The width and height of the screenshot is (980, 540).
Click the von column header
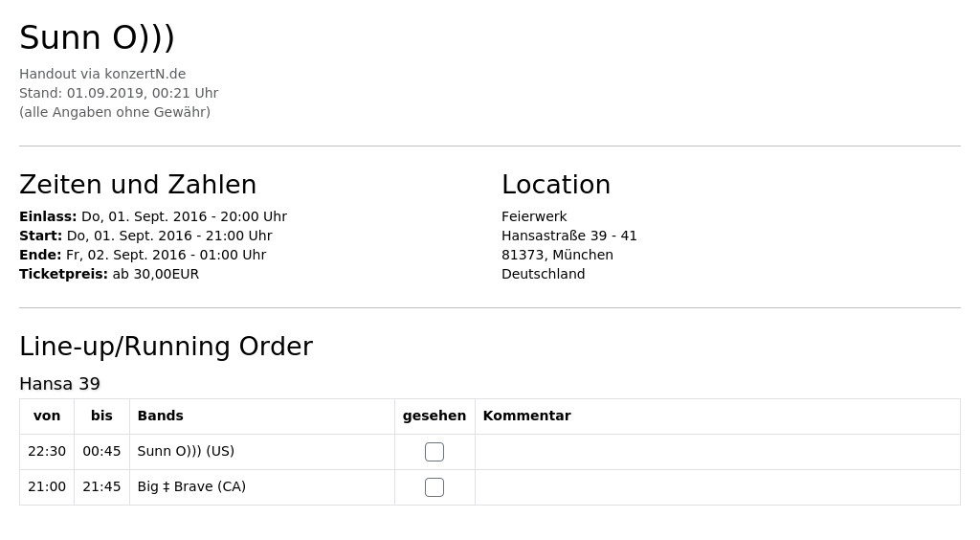point(47,416)
